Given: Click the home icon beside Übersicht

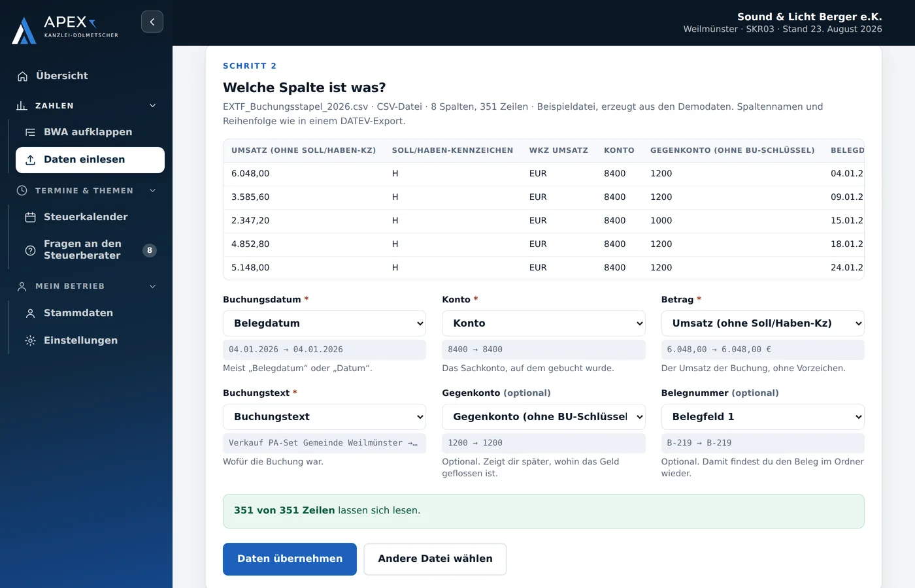Looking at the screenshot, I should point(23,76).
